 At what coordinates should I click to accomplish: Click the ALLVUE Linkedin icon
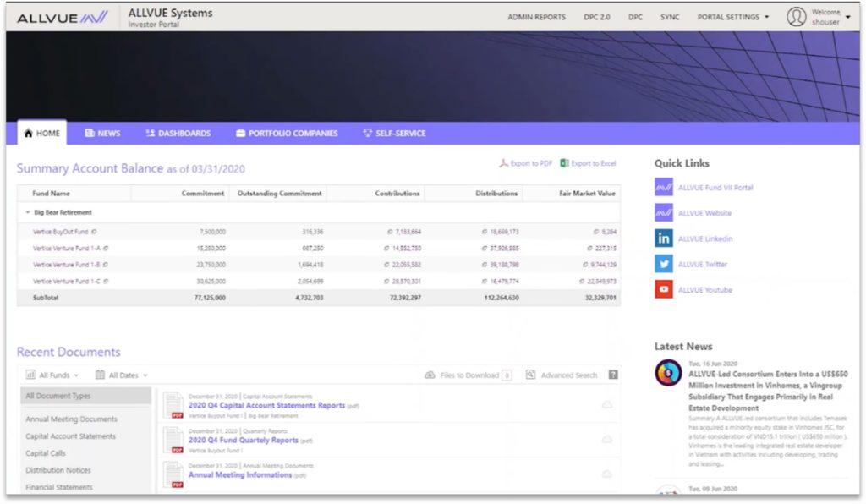(664, 238)
